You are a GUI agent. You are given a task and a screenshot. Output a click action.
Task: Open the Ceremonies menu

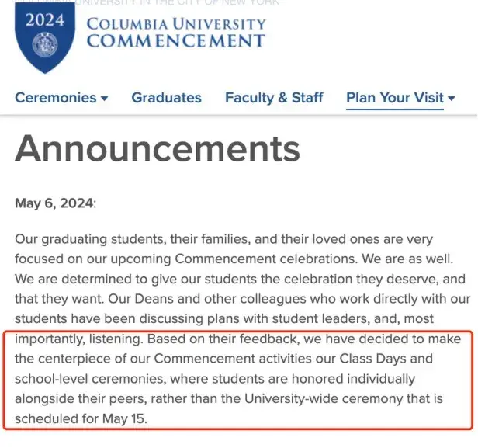point(55,98)
